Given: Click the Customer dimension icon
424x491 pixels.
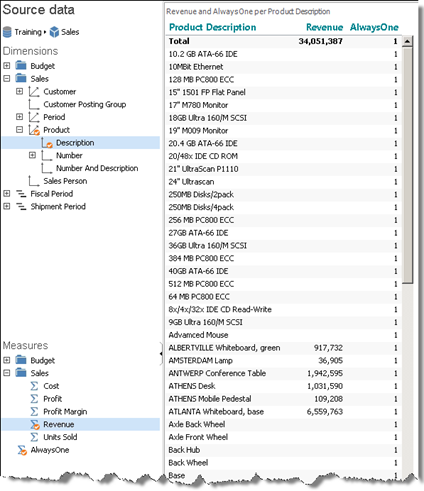Looking at the screenshot, I should pyautogui.click(x=34, y=91).
